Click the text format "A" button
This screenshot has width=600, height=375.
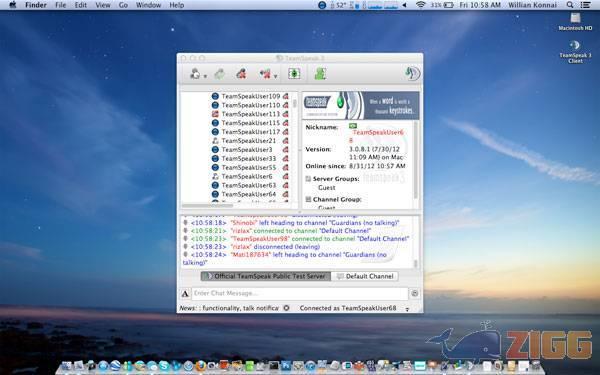click(185, 294)
